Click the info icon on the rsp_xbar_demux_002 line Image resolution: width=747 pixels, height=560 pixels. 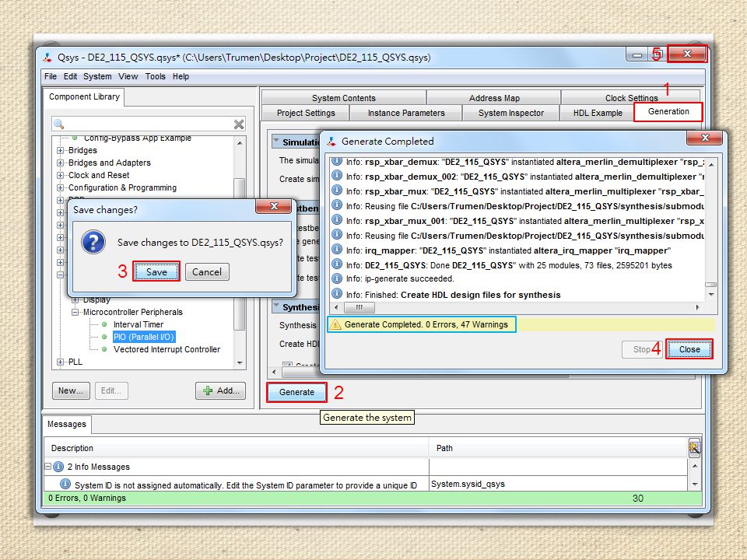337,176
